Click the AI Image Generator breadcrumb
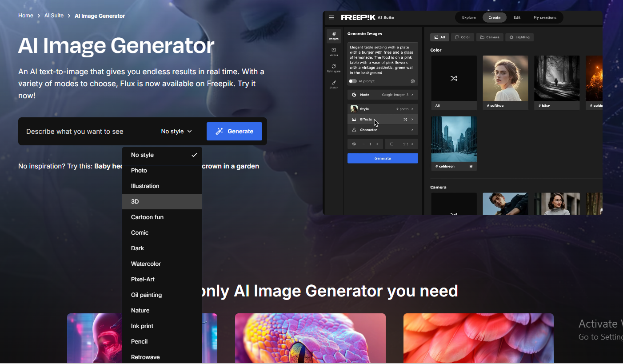This screenshot has width=623, height=364. tap(100, 16)
